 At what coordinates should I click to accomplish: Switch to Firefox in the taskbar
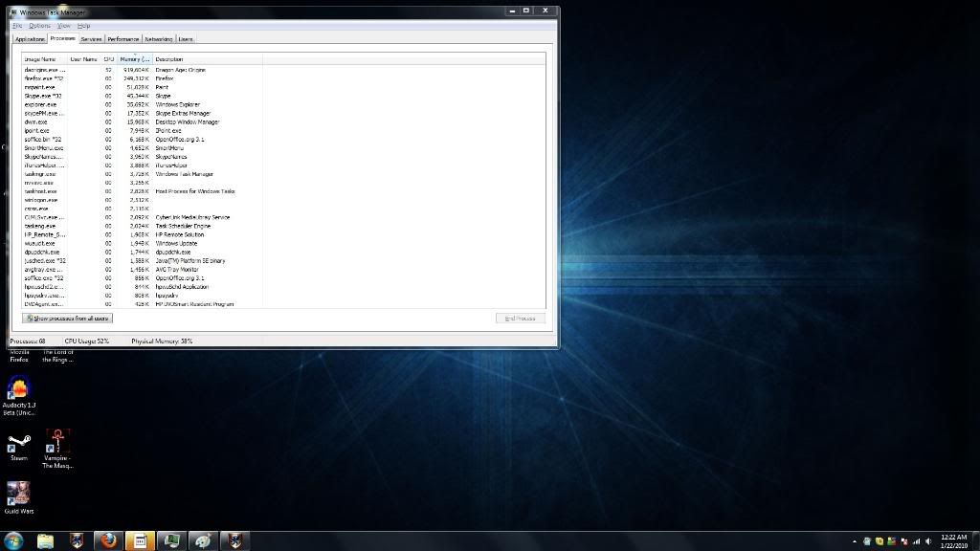108,540
